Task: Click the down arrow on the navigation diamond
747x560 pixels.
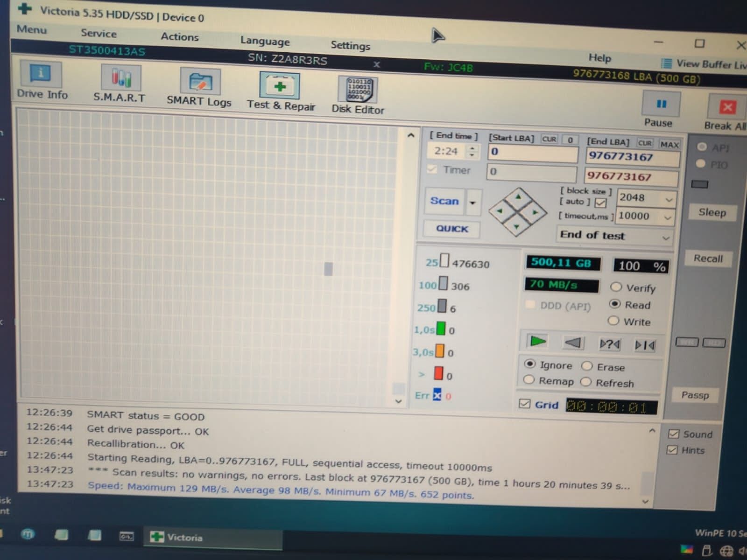Action: [x=517, y=227]
